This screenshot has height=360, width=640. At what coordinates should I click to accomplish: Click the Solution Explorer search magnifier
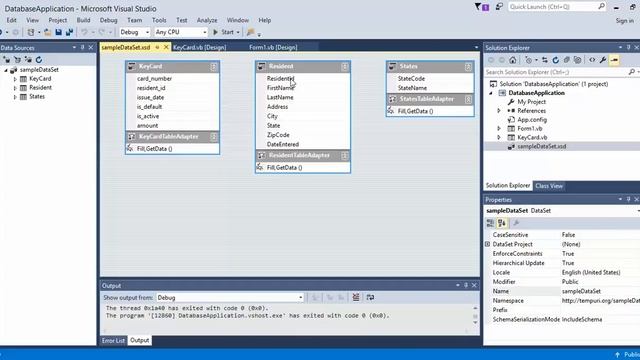pos(631,72)
